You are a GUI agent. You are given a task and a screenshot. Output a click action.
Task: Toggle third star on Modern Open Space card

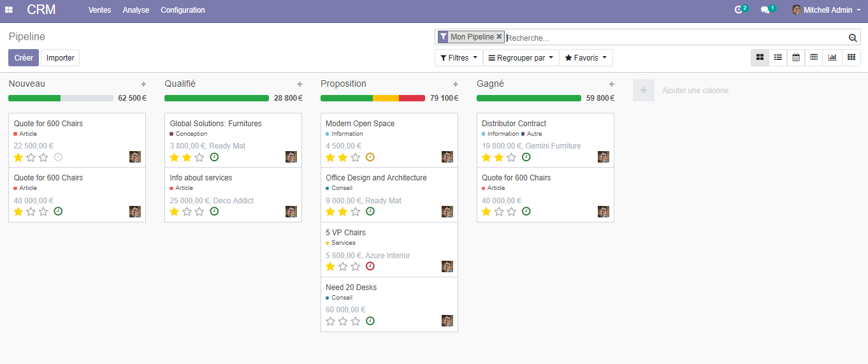[356, 157]
